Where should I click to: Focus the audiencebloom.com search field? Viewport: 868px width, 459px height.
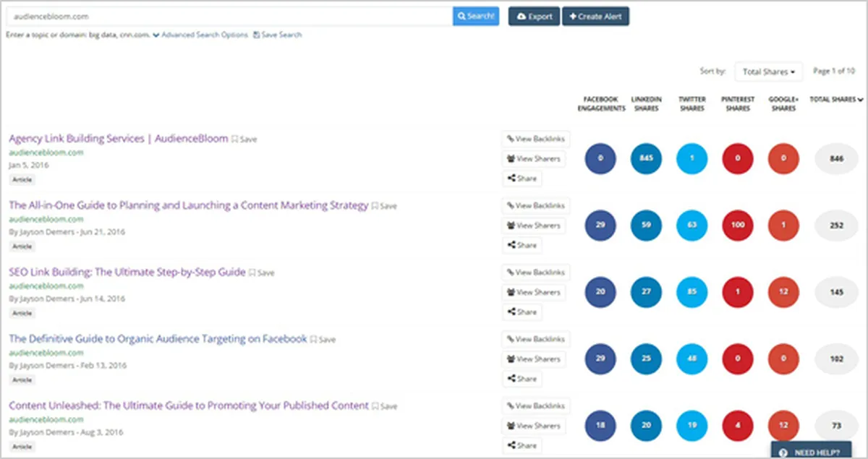pos(229,16)
